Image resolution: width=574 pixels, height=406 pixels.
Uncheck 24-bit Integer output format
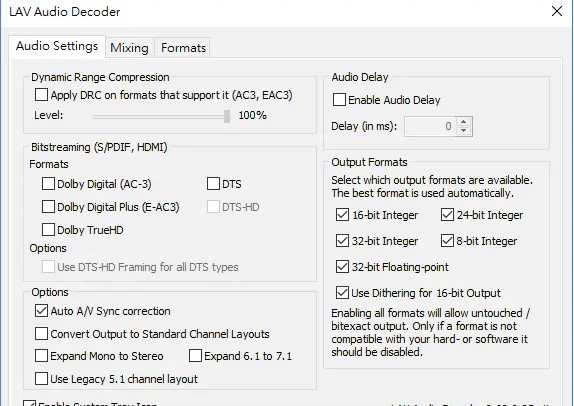tap(447, 215)
